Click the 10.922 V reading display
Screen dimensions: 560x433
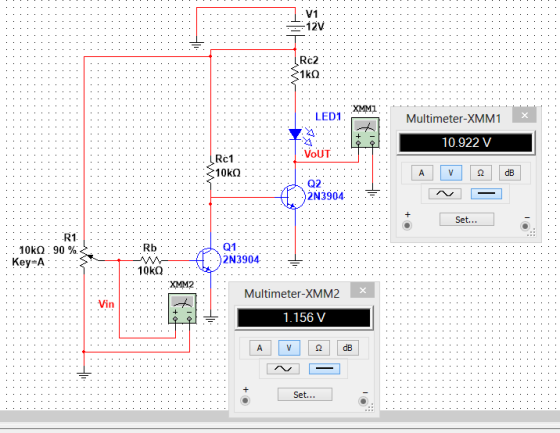pos(466,143)
